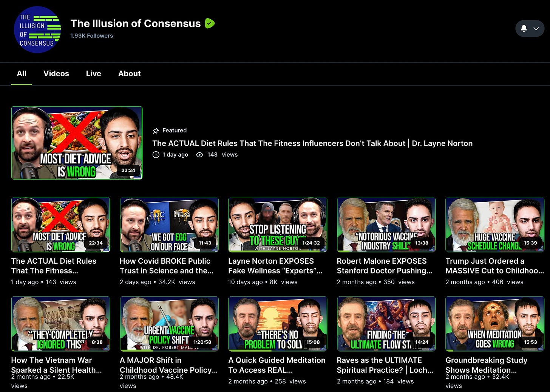
Task: Open title Layne Norton EXPOSES Fake Wellness Experts
Action: point(275,266)
